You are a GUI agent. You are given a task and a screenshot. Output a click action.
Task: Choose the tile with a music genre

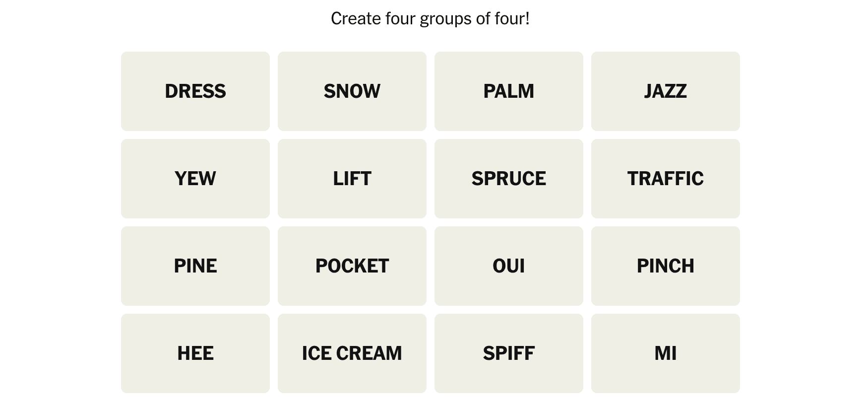point(666,91)
